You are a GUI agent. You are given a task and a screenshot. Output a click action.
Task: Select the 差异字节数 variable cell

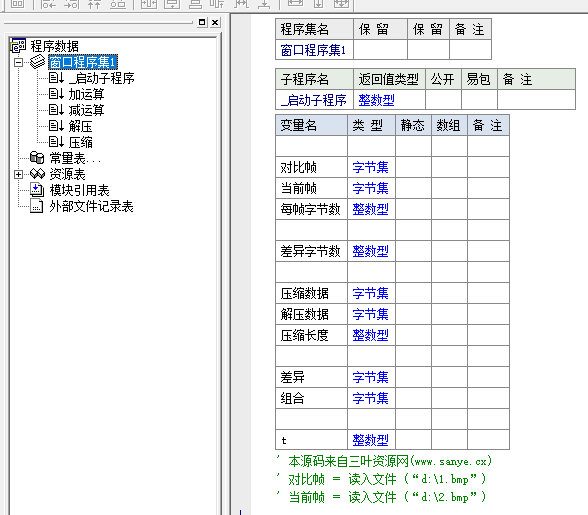[311, 251]
